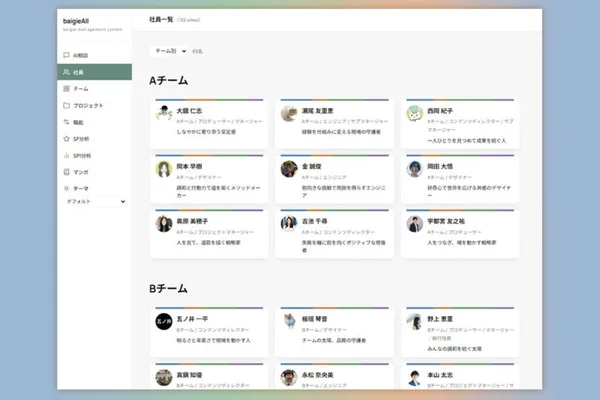
Task: Click the テーマ sun icon
Action: click(x=66, y=188)
